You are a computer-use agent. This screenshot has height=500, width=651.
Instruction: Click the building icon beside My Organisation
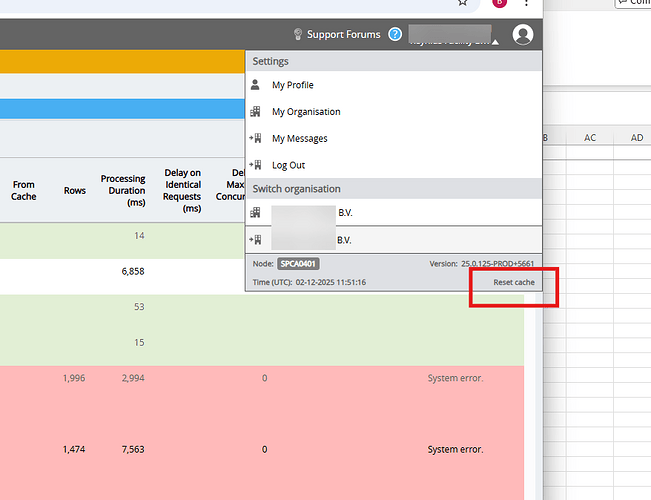pos(255,112)
